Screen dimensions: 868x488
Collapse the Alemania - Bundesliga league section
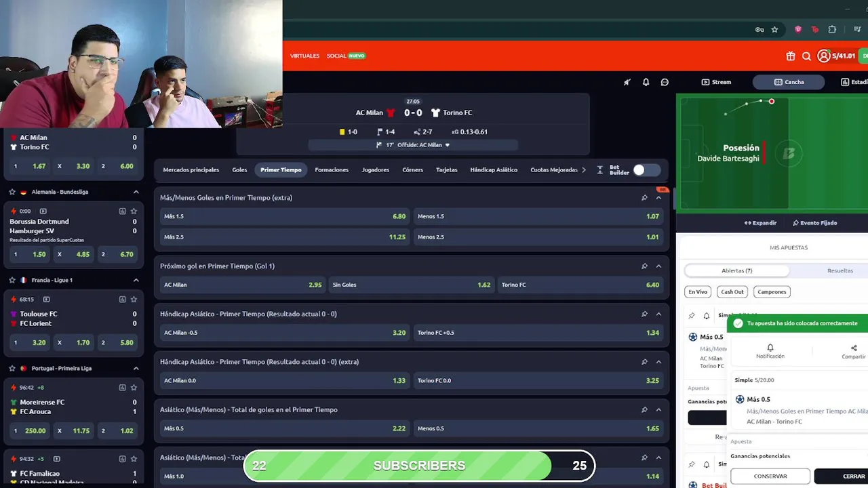pos(136,192)
